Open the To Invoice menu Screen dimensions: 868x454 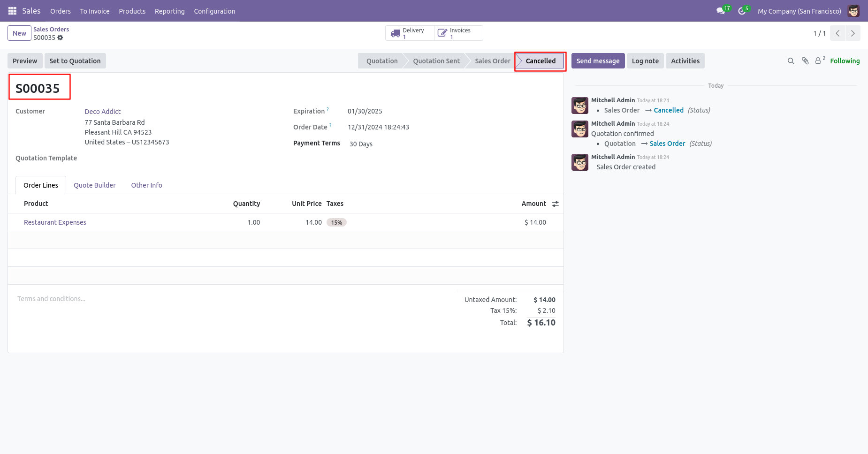[95, 11]
